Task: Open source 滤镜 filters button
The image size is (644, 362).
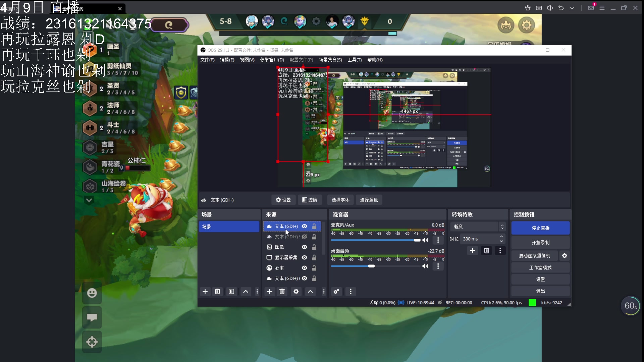Action: [310, 200]
